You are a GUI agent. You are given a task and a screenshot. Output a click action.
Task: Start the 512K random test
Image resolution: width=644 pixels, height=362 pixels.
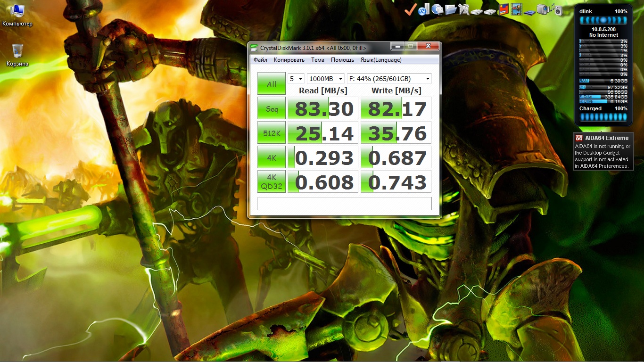tap(272, 132)
